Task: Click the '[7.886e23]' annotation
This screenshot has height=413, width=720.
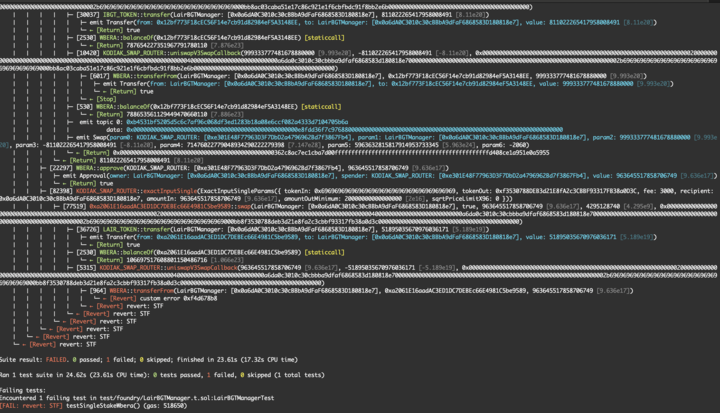Action: [227, 114]
